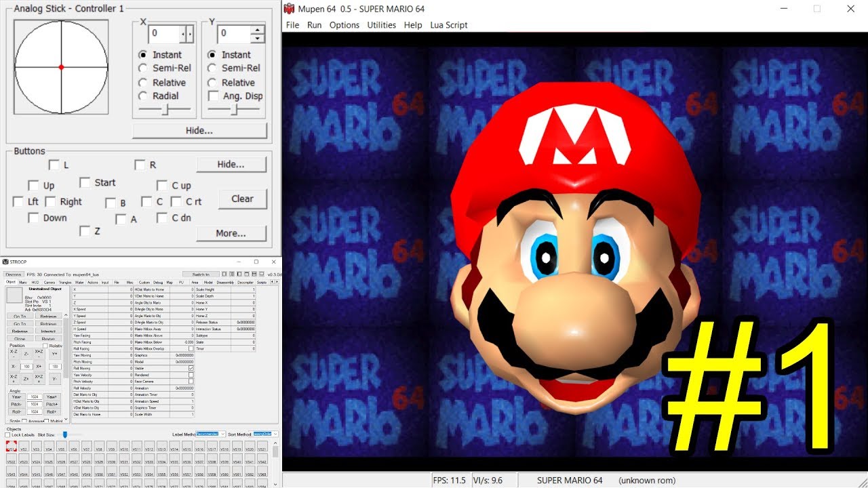
Task: Adjust the X axis slider
Action: pyautogui.click(x=165, y=110)
